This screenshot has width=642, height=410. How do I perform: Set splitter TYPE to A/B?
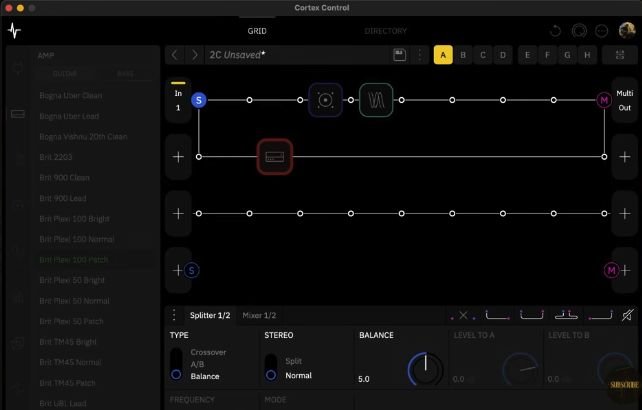[197, 364]
